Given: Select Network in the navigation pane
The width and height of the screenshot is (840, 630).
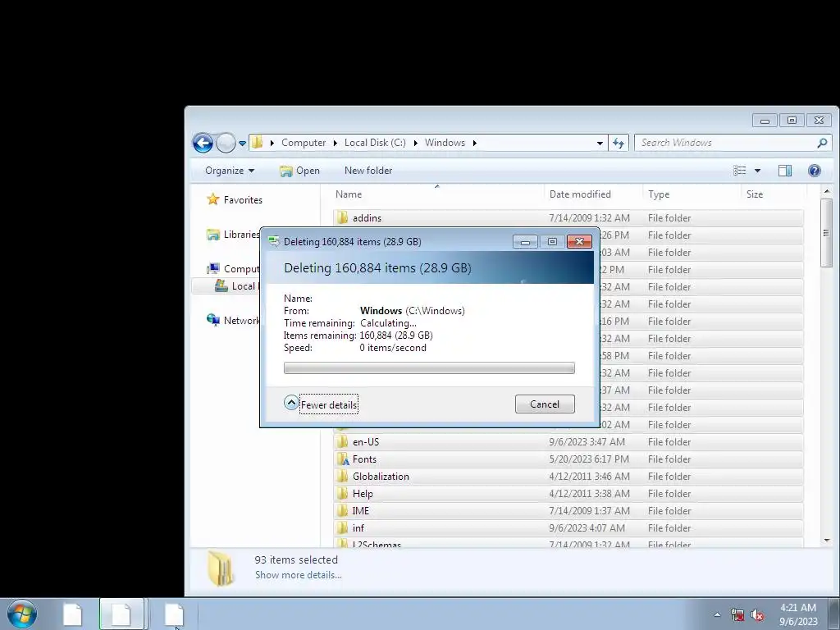Looking at the screenshot, I should 233,321.
